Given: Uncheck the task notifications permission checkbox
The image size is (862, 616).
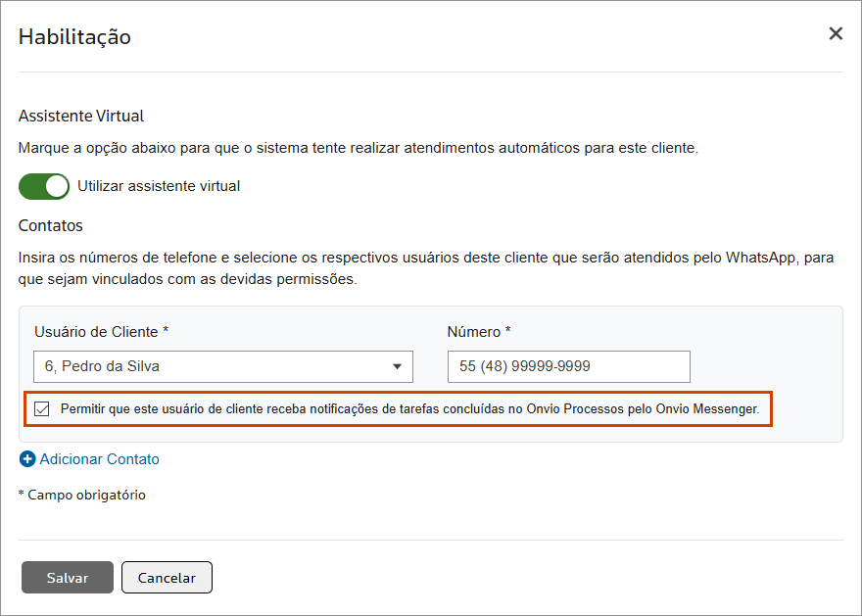Looking at the screenshot, I should pos(42,408).
